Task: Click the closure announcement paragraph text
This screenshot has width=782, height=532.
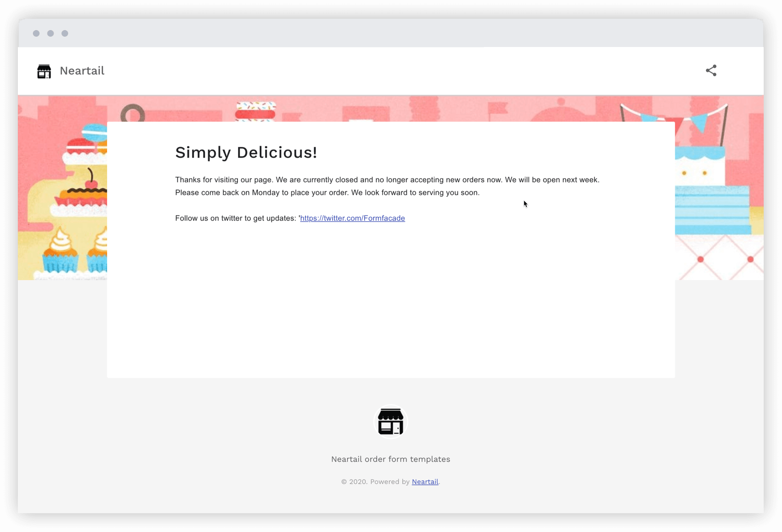Action: pos(385,186)
